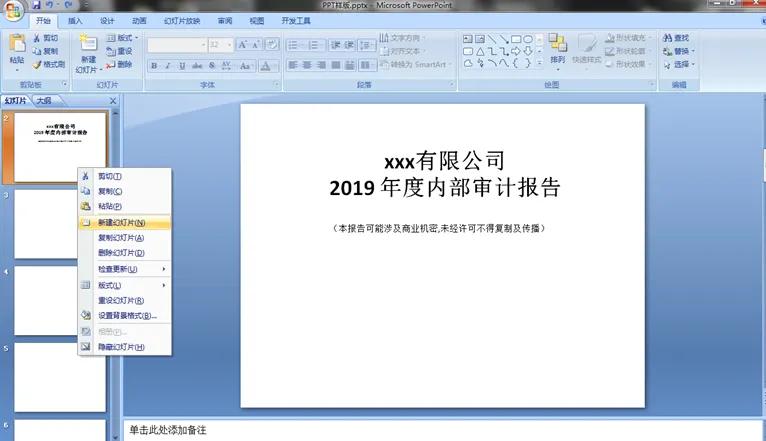Select the down arrow shape
The width and height of the screenshot is (766, 441).
point(528,51)
